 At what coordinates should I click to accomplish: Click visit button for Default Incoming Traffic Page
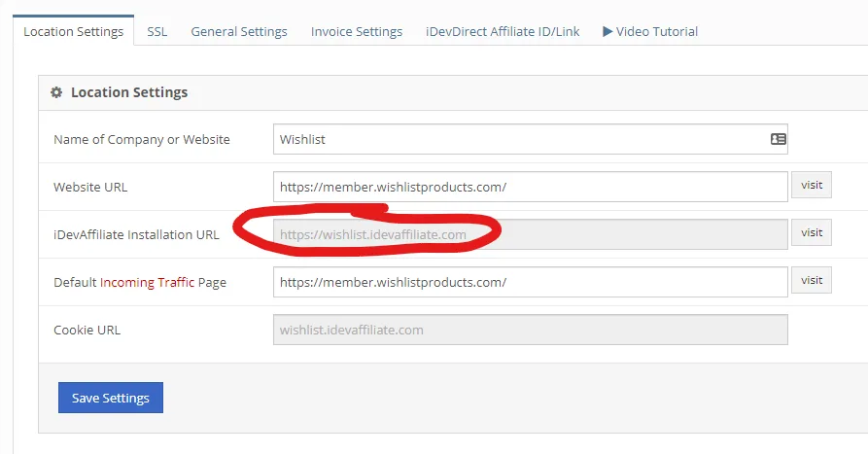(x=811, y=280)
